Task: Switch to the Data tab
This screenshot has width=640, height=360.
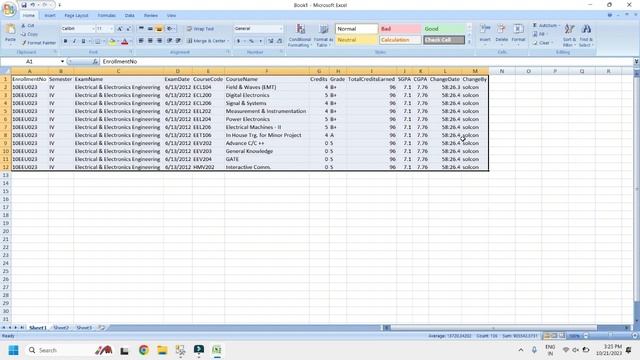Action: pos(129,16)
